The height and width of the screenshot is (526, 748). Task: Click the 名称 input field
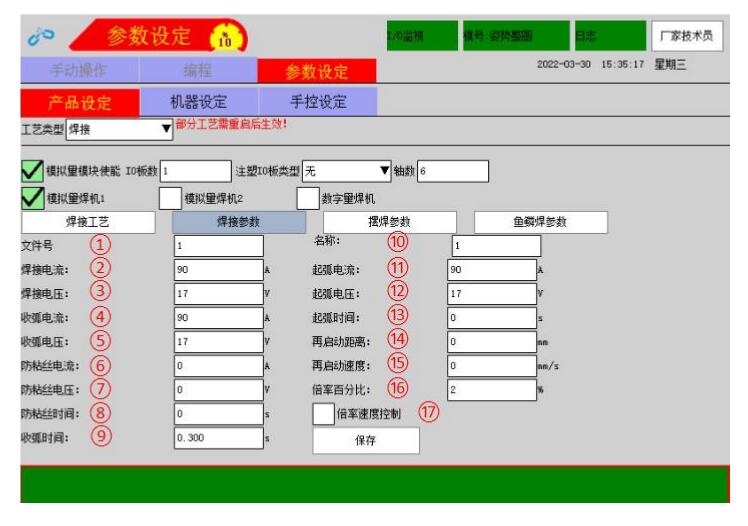[496, 246]
